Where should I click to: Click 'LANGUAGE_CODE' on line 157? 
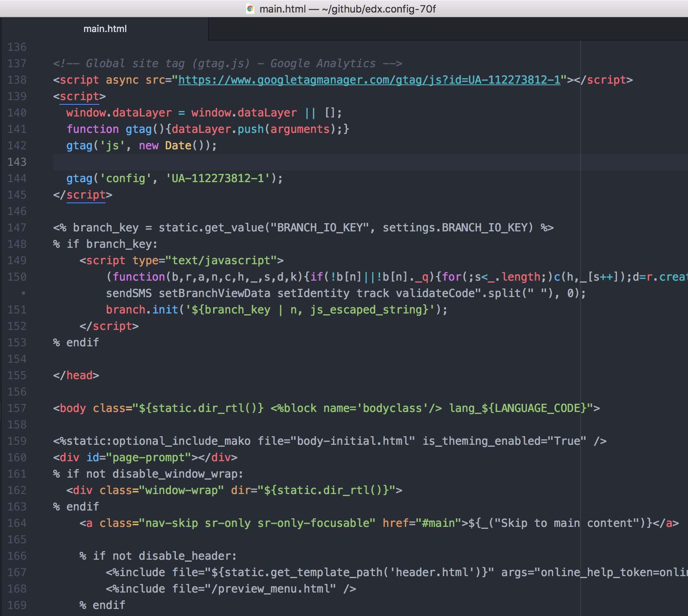point(537,408)
